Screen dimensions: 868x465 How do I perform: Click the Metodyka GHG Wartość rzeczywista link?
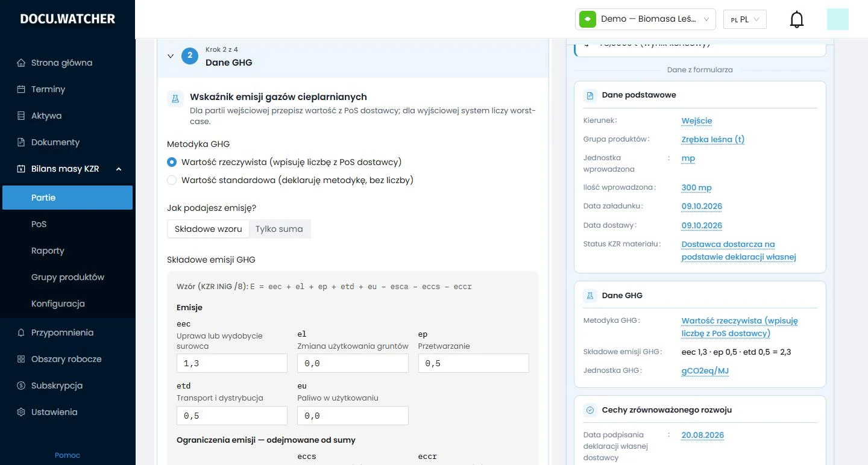point(740,327)
